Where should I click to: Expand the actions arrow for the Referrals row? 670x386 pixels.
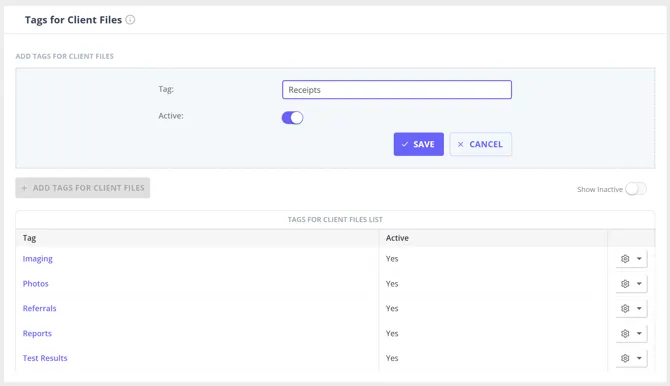[639, 308]
